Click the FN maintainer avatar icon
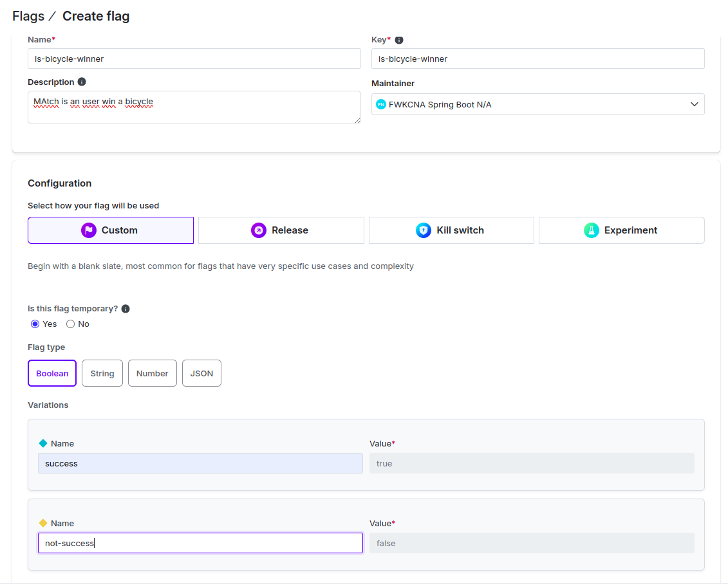728x588 pixels. click(x=380, y=104)
